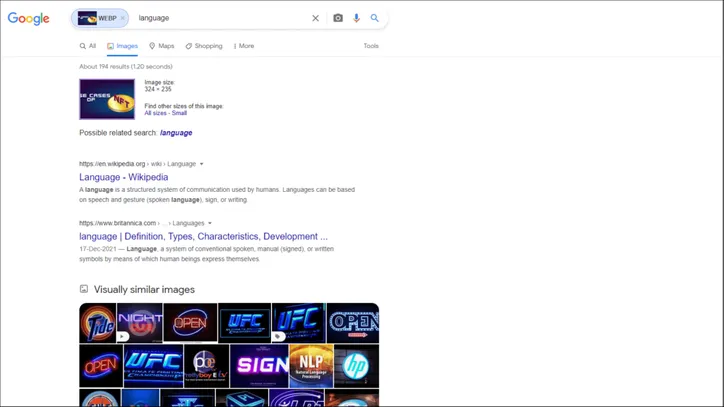
Task: Click the Visually similar images heading
Action: point(144,290)
